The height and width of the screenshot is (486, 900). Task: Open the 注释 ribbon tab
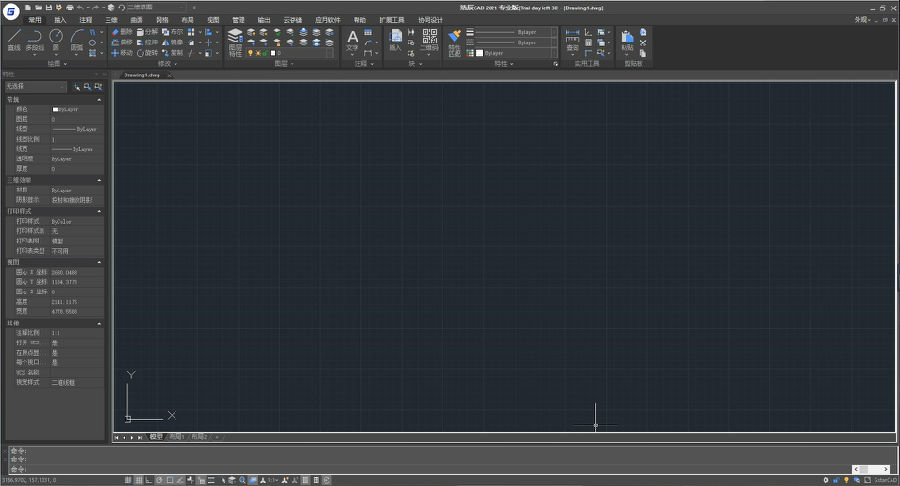pos(86,19)
